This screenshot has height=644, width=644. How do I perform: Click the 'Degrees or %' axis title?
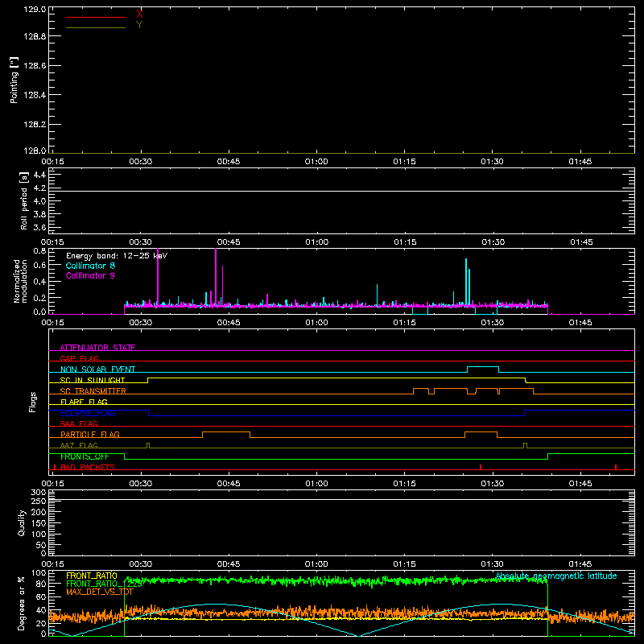click(x=22, y=603)
